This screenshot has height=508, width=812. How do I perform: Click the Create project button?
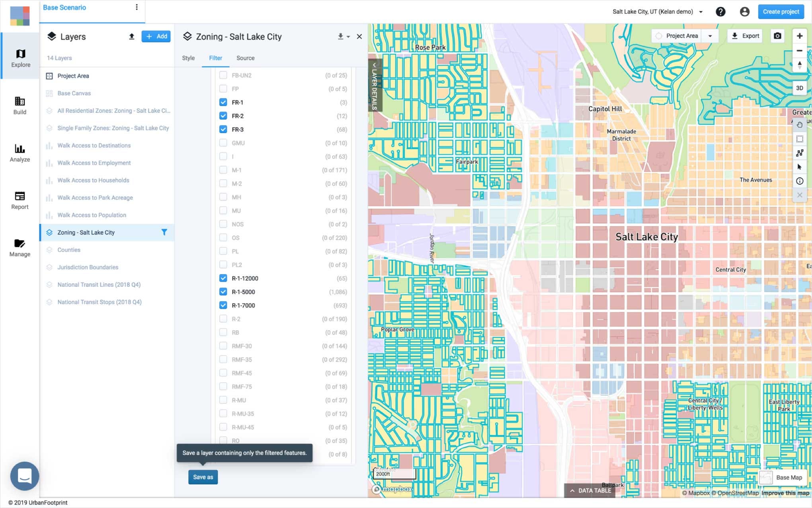coord(781,12)
